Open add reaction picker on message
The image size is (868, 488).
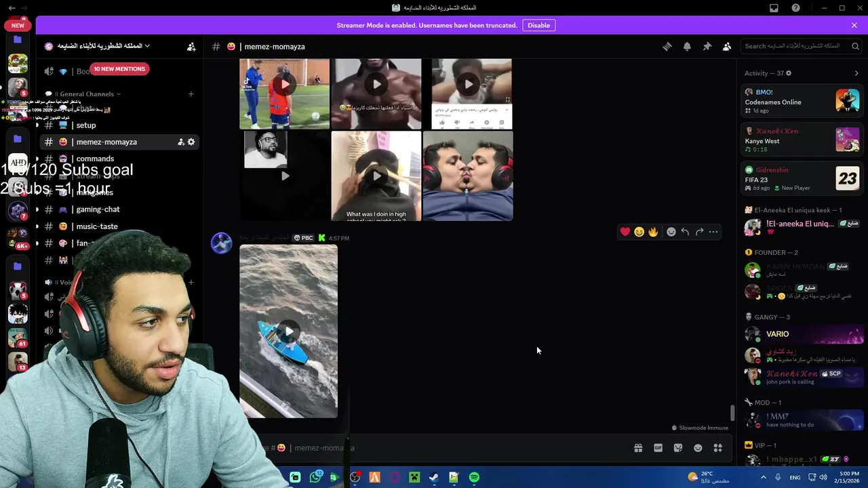coord(671,232)
